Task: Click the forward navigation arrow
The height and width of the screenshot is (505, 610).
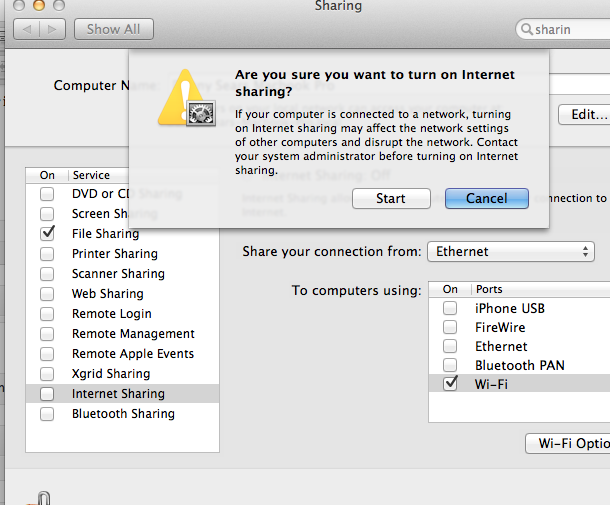Action: click(x=52, y=29)
